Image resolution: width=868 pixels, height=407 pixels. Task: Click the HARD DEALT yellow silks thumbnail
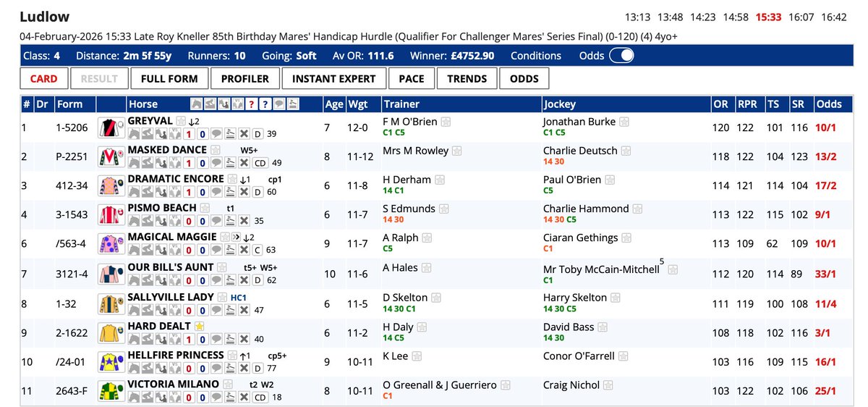(x=111, y=332)
